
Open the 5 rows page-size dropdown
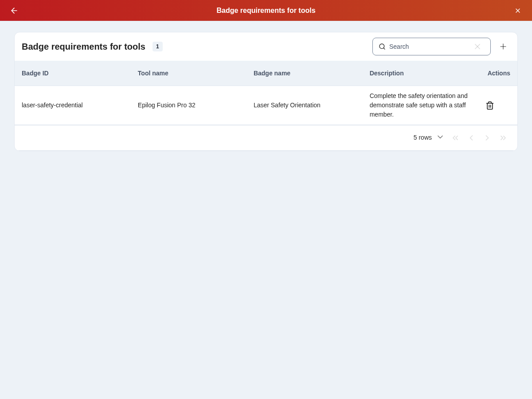click(428, 137)
